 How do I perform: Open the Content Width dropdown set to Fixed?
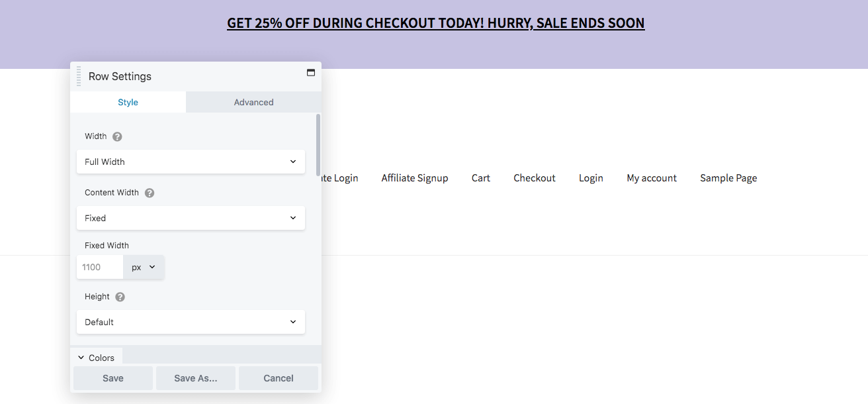pos(191,218)
